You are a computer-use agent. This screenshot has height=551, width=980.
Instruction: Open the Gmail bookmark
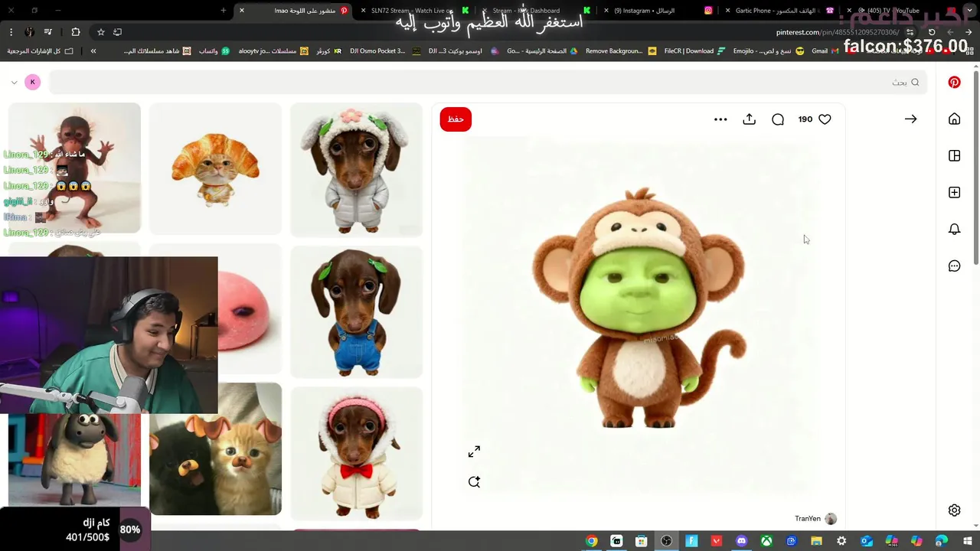825,51
